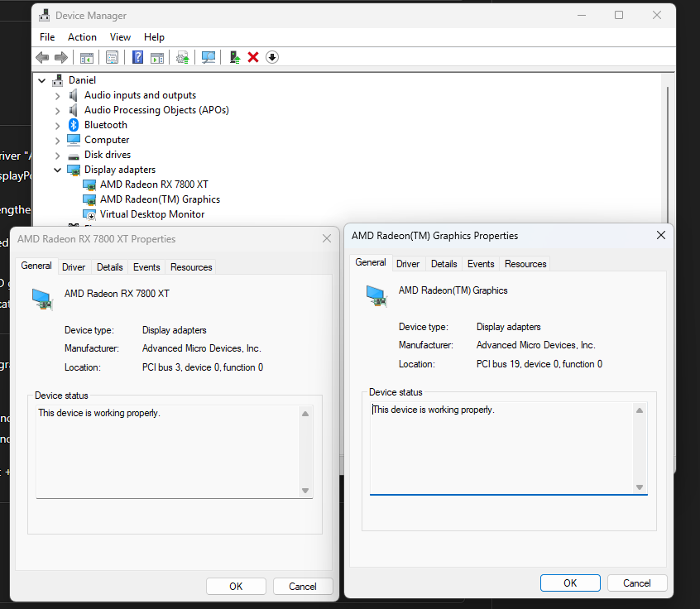Expand Audio Processing Objects (APOs) category

pos(58,110)
